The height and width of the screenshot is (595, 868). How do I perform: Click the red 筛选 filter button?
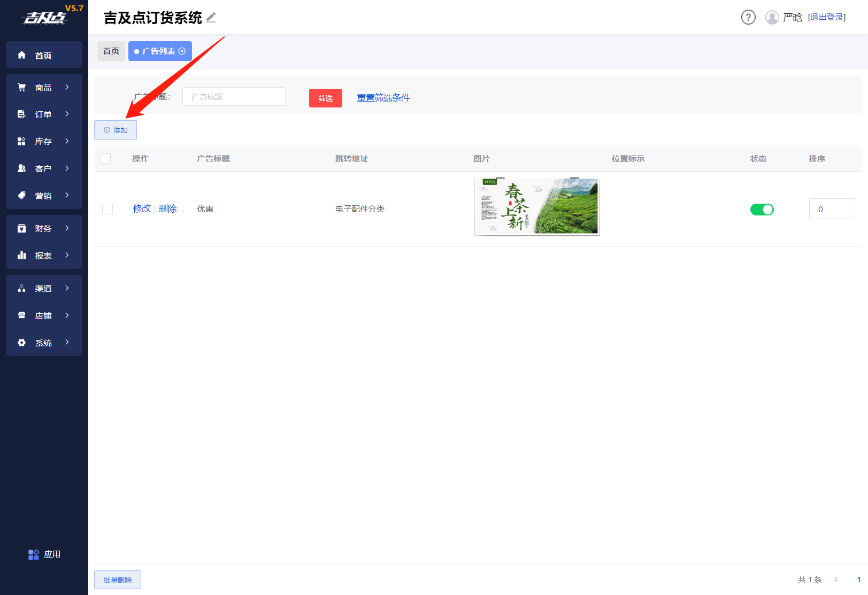[x=325, y=98]
